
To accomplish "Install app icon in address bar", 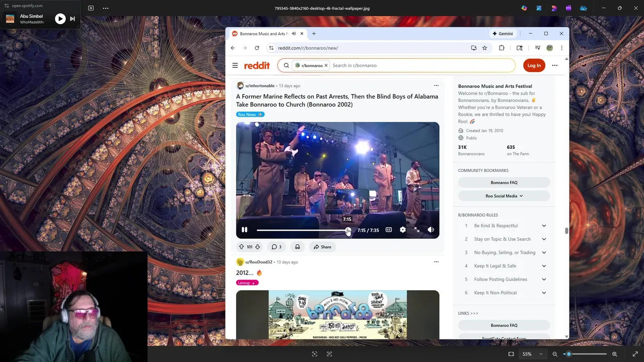I will (x=473, y=48).
